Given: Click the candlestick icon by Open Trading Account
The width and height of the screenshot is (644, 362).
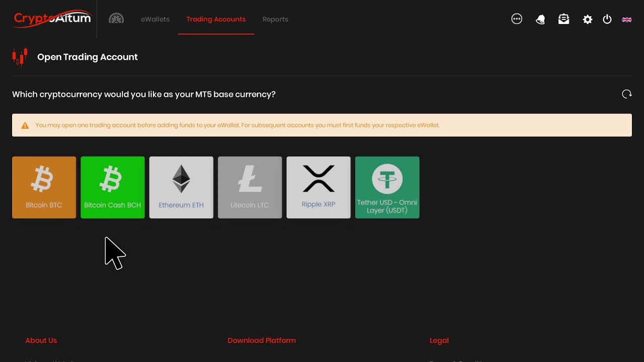Looking at the screenshot, I should 20,57.
